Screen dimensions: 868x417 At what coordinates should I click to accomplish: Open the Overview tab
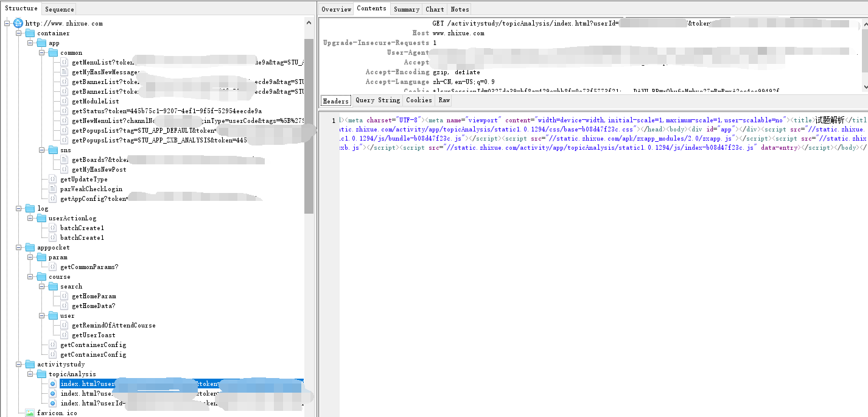(336, 9)
